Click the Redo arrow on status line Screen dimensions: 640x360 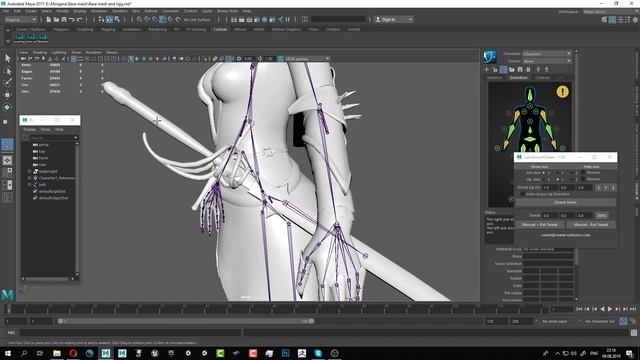80,19
